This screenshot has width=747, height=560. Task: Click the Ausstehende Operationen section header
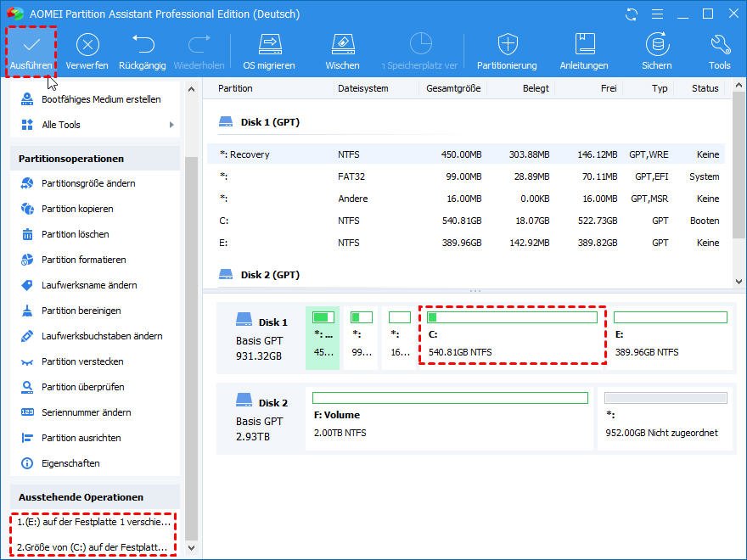pyautogui.click(x=95, y=497)
